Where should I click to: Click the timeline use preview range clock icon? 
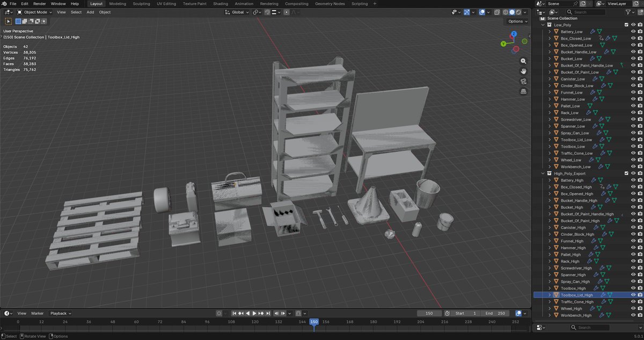447,313
